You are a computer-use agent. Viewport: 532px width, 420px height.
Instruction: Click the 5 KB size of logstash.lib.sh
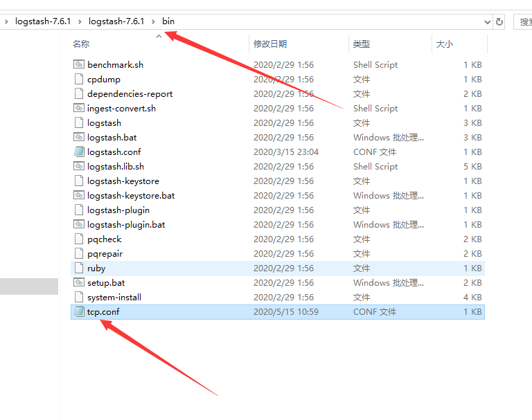[472, 167]
